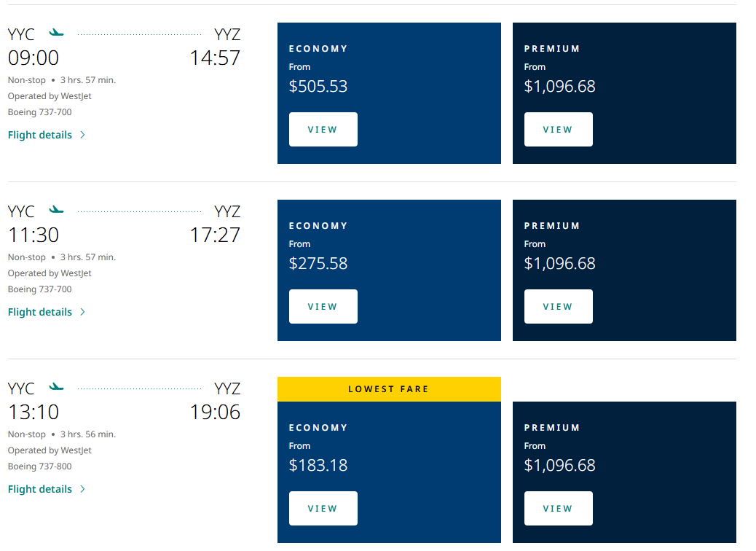This screenshot has width=756, height=551.
Task: Expand flight details chevron for 11:30 flight
Action: point(82,312)
